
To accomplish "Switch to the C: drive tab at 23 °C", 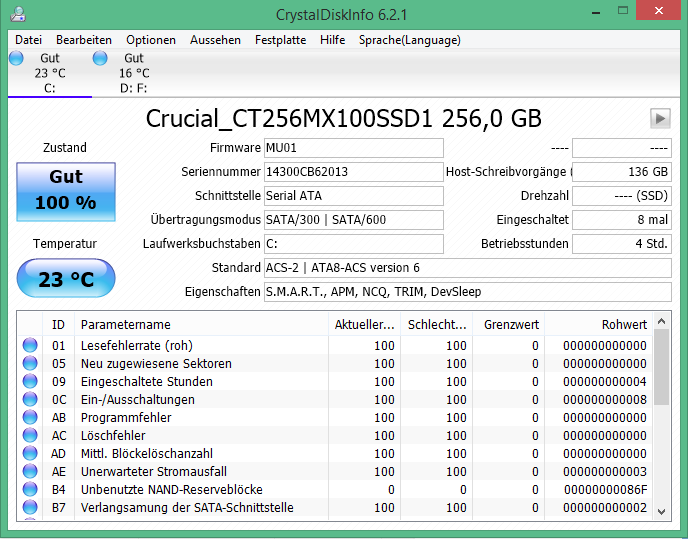I will tap(50, 73).
